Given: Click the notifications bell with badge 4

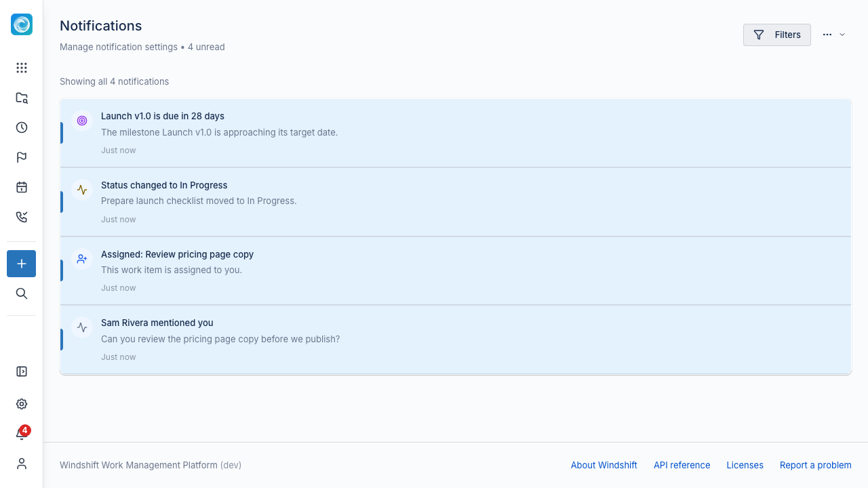Looking at the screenshot, I should click(x=22, y=434).
